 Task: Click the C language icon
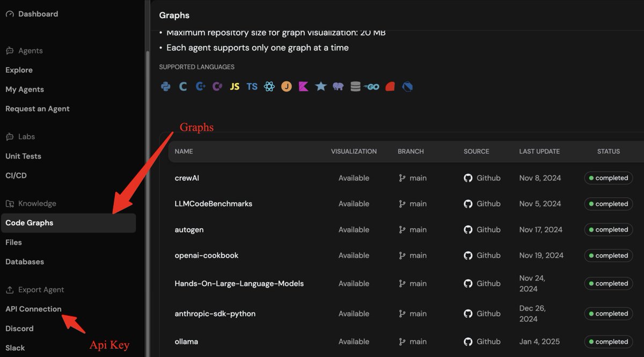point(183,86)
